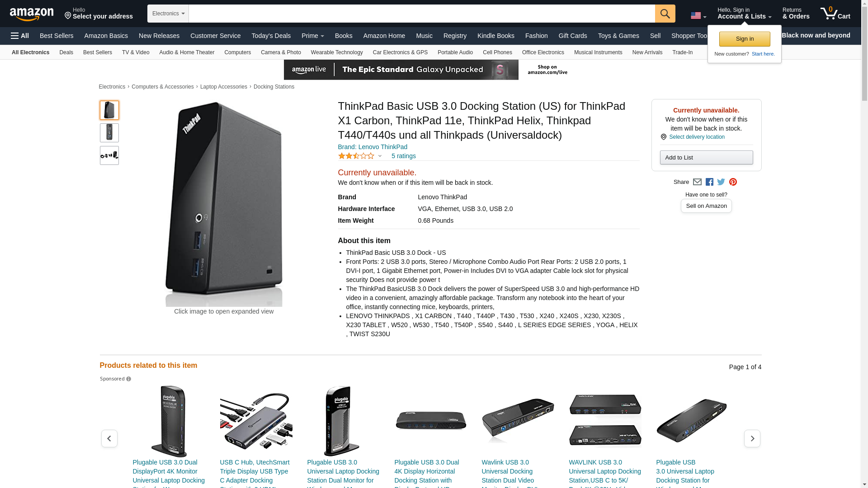This screenshot has width=868, height=488.
Task: Click the search magnifier button
Action: (665, 14)
